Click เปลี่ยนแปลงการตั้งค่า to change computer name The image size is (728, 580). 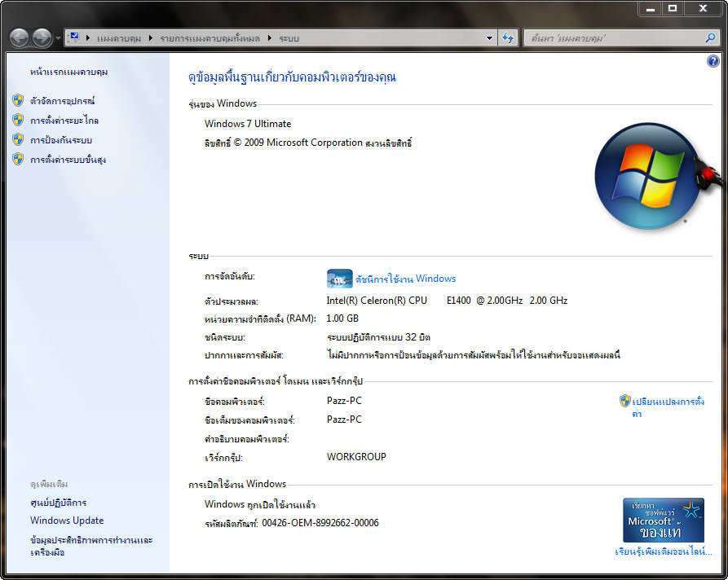[668, 407]
